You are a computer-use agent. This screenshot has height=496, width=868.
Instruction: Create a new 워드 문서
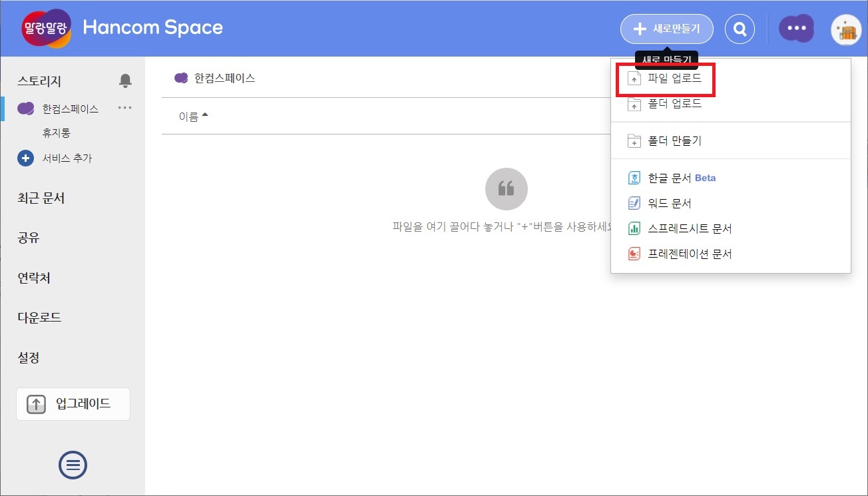[731, 204]
